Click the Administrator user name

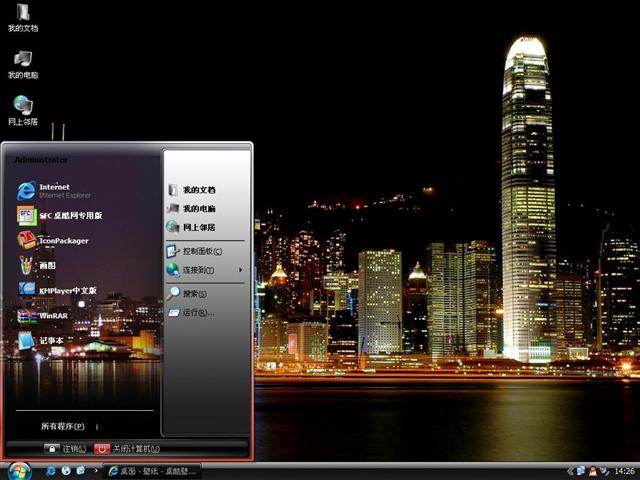pyautogui.click(x=41, y=160)
